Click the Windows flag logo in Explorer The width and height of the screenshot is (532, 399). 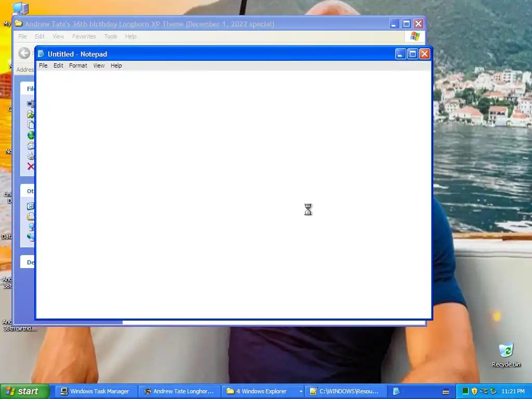(x=415, y=36)
